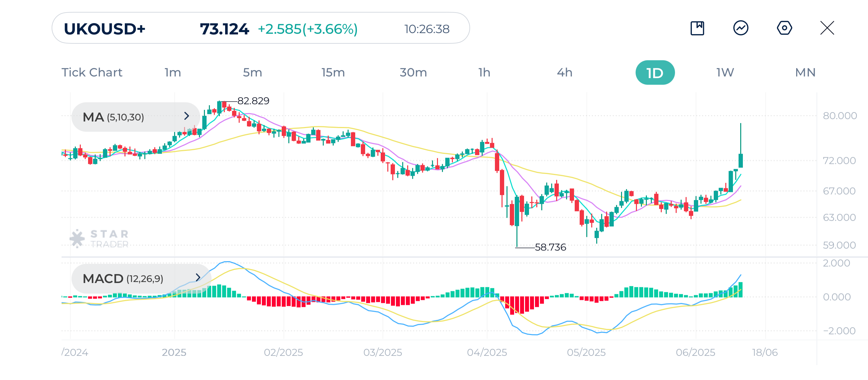Select the 5m timeframe
868x380 pixels.
252,72
